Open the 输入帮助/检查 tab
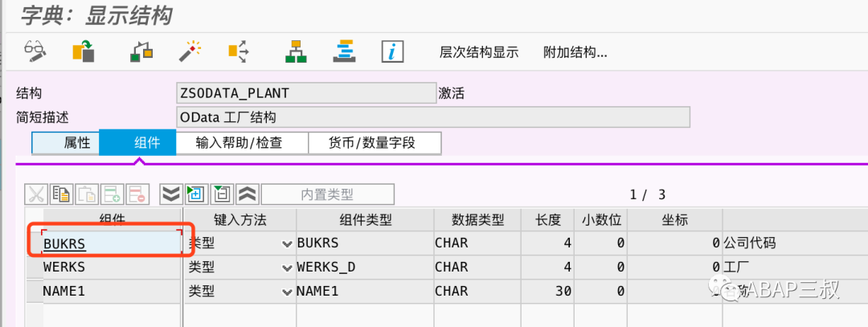The image size is (868, 327). 242,143
